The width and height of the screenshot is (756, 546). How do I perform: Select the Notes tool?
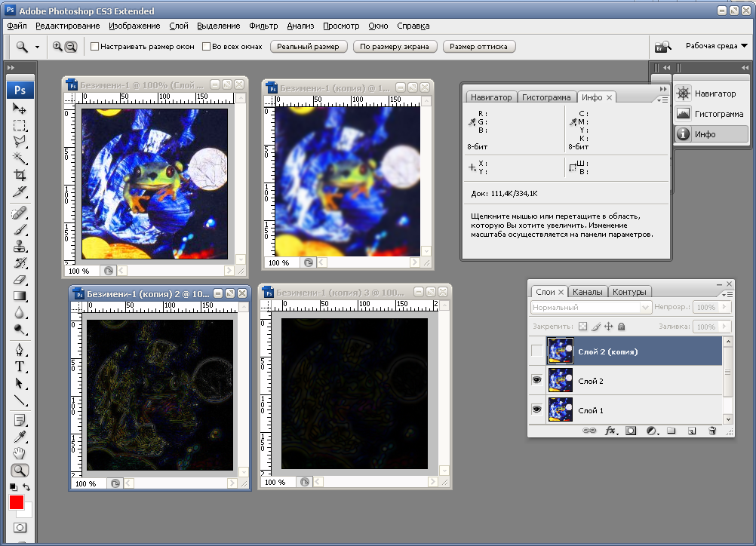[20, 421]
